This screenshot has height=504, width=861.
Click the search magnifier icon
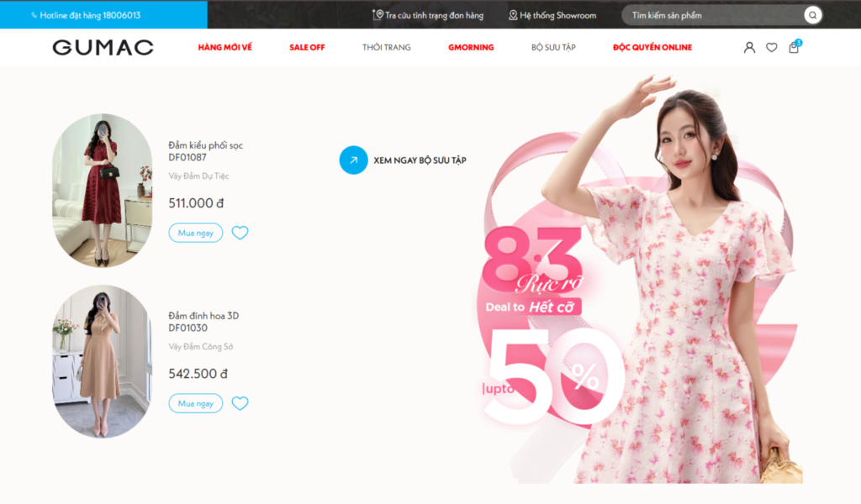click(x=813, y=15)
